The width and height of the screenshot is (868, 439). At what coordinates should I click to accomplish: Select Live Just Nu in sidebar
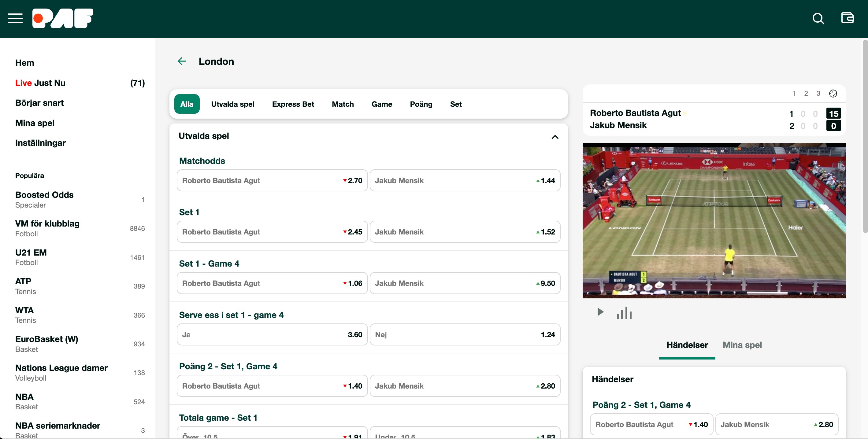coord(40,83)
